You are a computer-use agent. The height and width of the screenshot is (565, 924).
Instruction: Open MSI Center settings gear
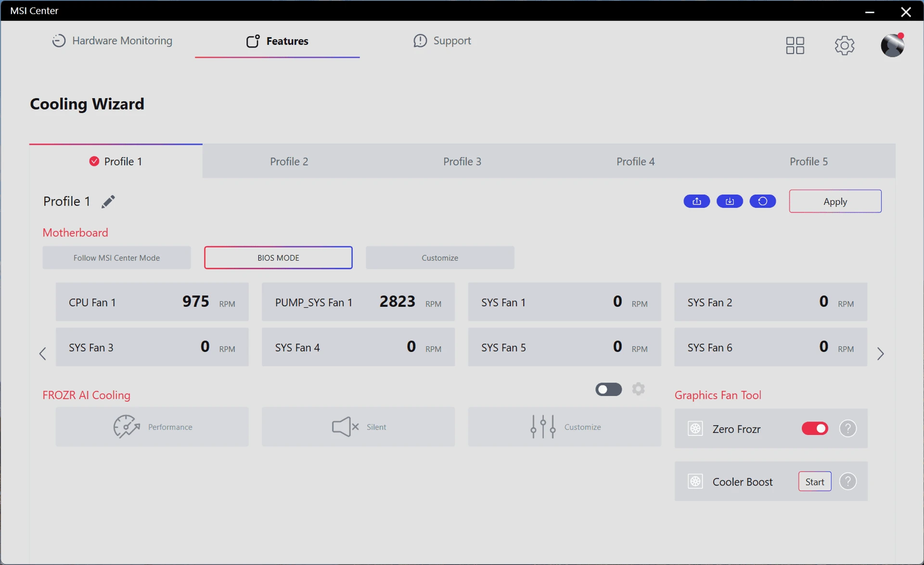pos(845,45)
